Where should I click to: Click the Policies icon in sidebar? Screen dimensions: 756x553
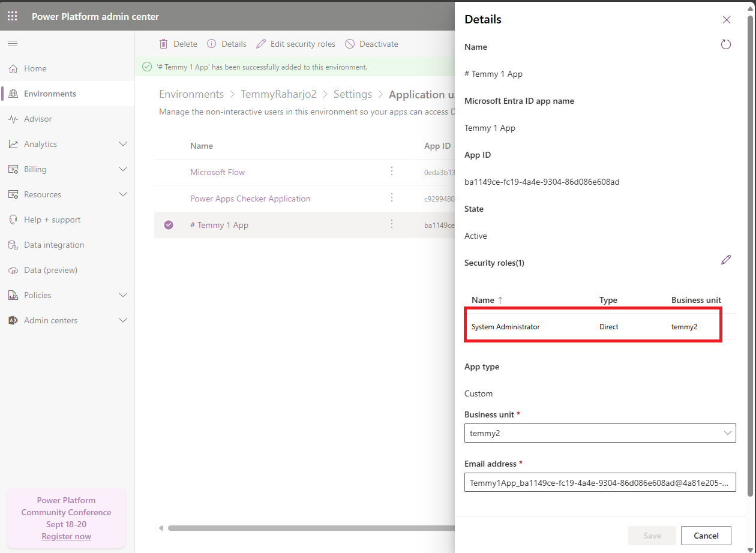click(13, 295)
